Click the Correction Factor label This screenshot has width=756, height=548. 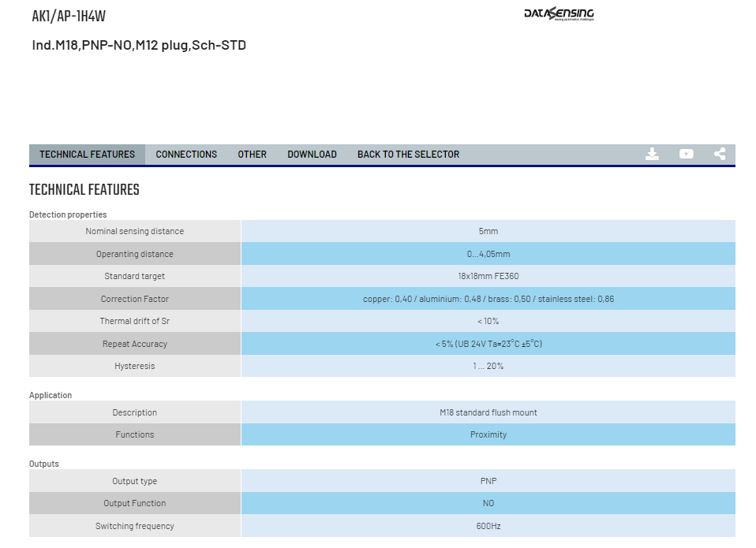point(134,299)
